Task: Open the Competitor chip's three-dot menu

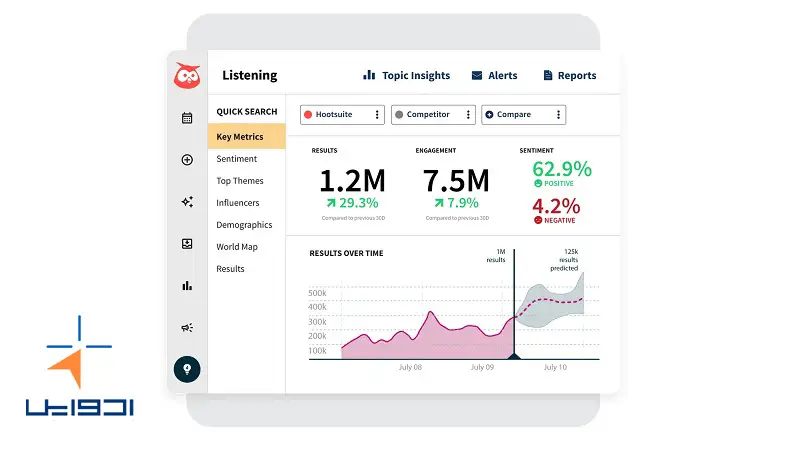Action: point(468,115)
